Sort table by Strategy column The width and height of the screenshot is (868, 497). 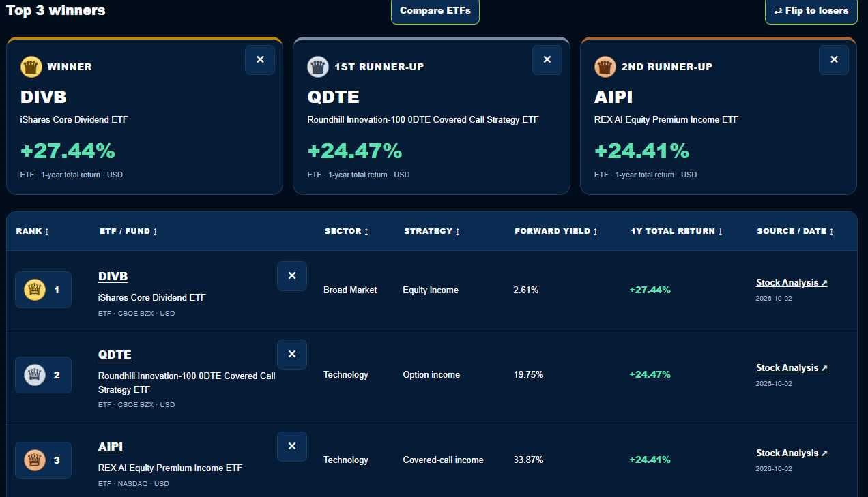(432, 231)
